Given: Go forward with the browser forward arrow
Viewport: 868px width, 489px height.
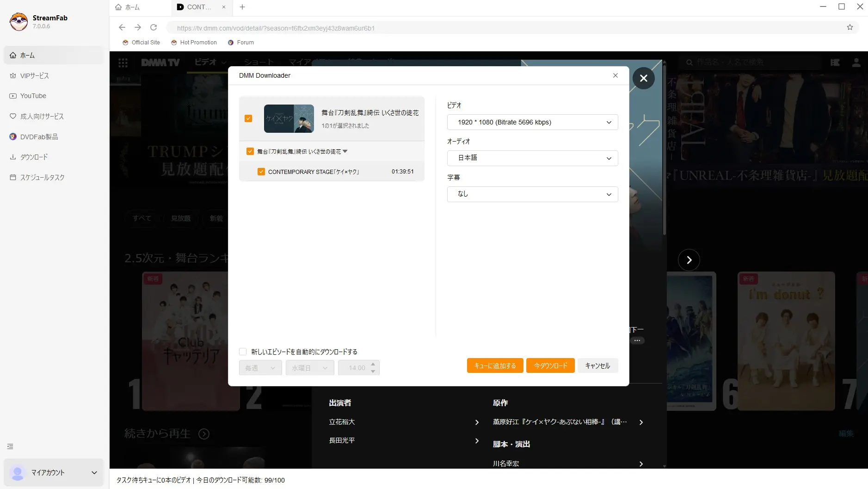Looking at the screenshot, I should 138,27.
